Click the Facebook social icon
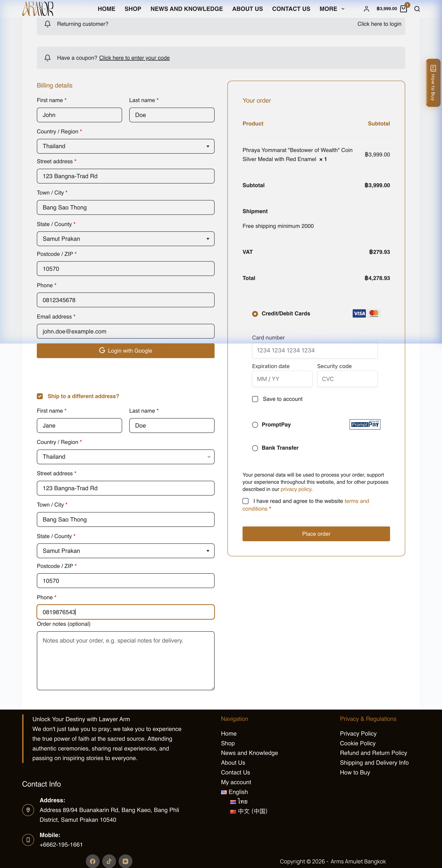442x868 pixels. pyautogui.click(x=93, y=861)
